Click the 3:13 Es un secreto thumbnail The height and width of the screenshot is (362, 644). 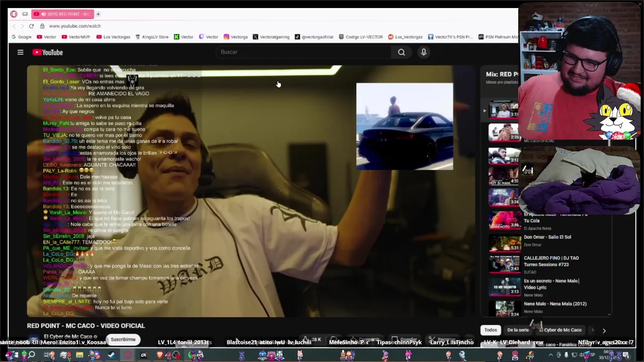505,287
